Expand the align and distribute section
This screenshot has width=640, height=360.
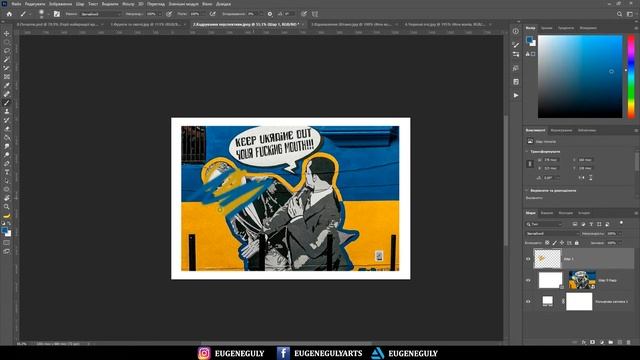[x=527, y=191]
